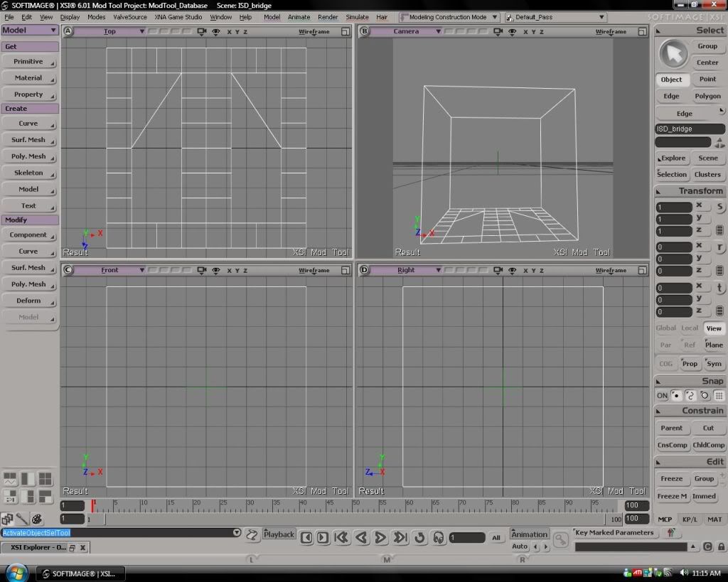The height and width of the screenshot is (582, 728).
Task: Click the timeline range slider bar
Action: click(x=355, y=519)
